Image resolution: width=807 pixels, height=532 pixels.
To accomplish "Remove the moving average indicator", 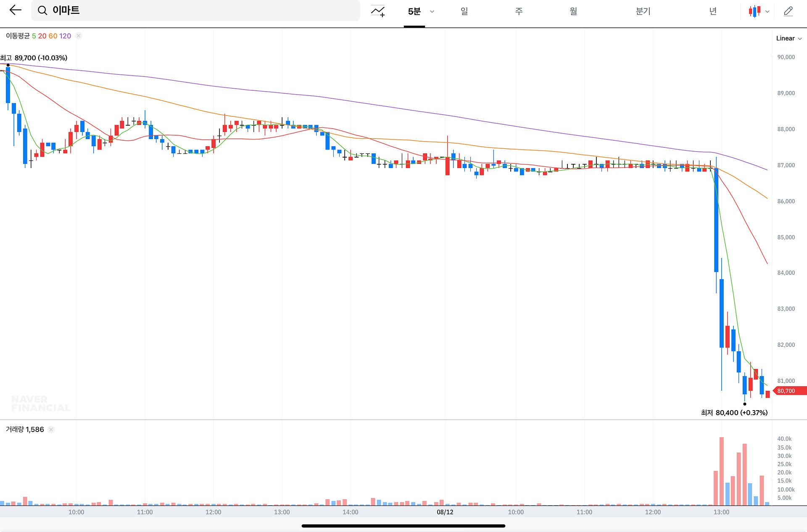I will [79, 36].
